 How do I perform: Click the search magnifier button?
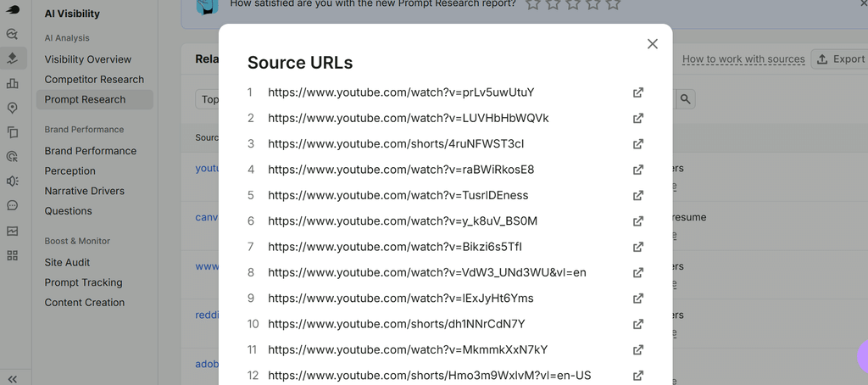coord(685,99)
